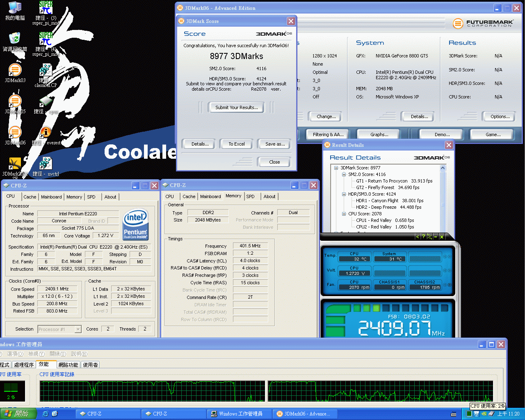
Task: Click Save as button in score dialog
Action: point(275,144)
